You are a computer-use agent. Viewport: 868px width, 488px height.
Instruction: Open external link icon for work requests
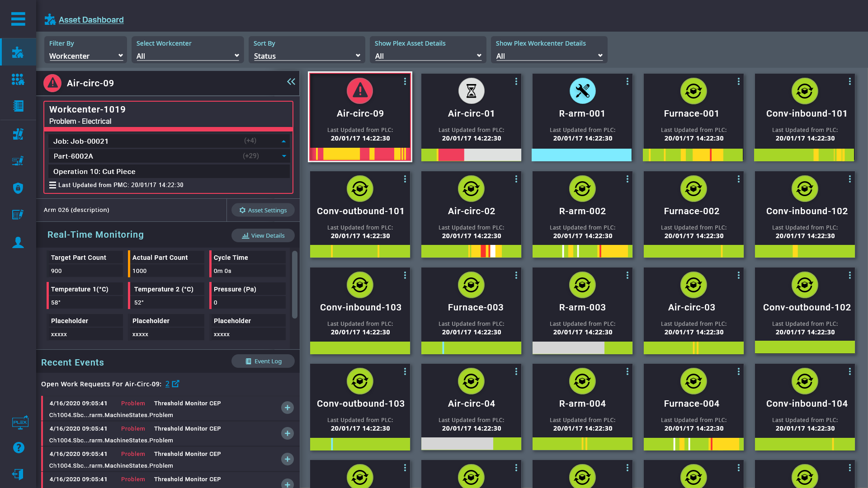click(x=176, y=384)
